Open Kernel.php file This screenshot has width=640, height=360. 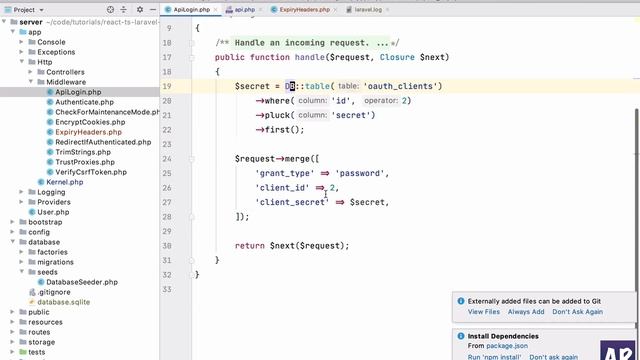[x=64, y=182]
